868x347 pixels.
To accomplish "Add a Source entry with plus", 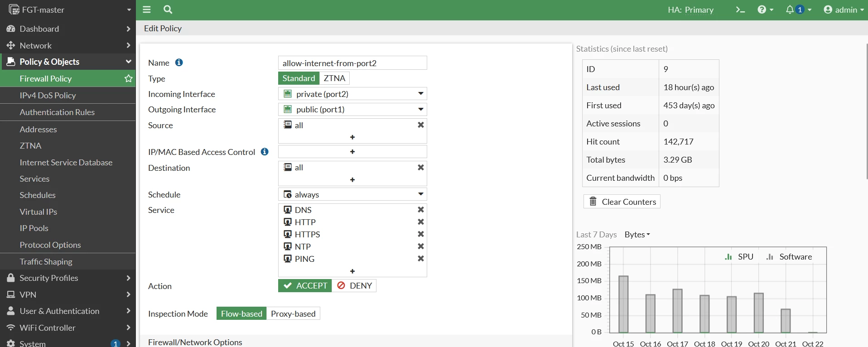I will click(x=352, y=137).
